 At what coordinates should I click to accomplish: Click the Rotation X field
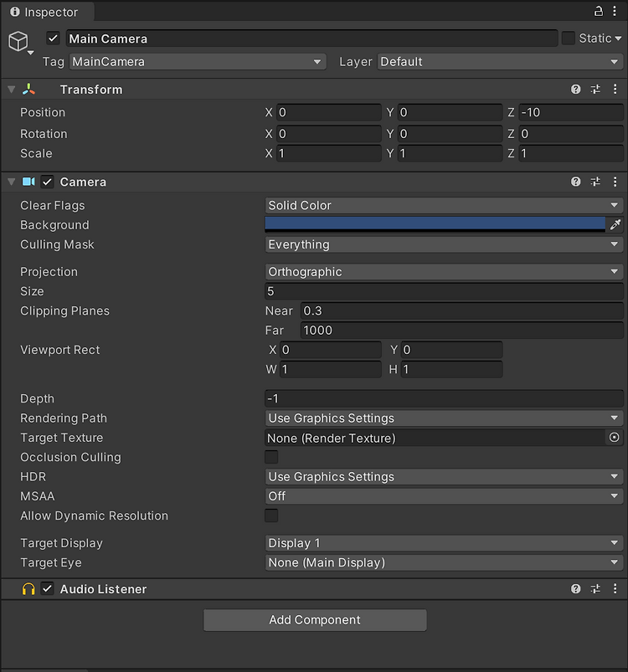point(329,134)
